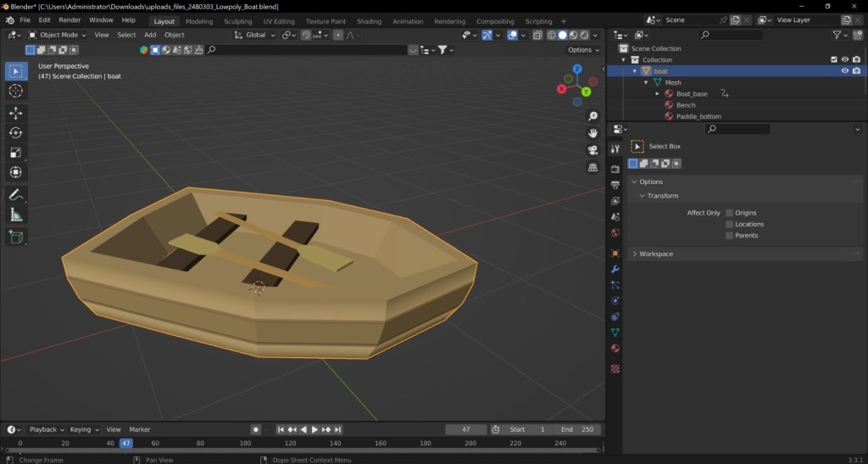The width and height of the screenshot is (868, 464).
Task: Switch between perspective and orthographic view
Action: (593, 167)
